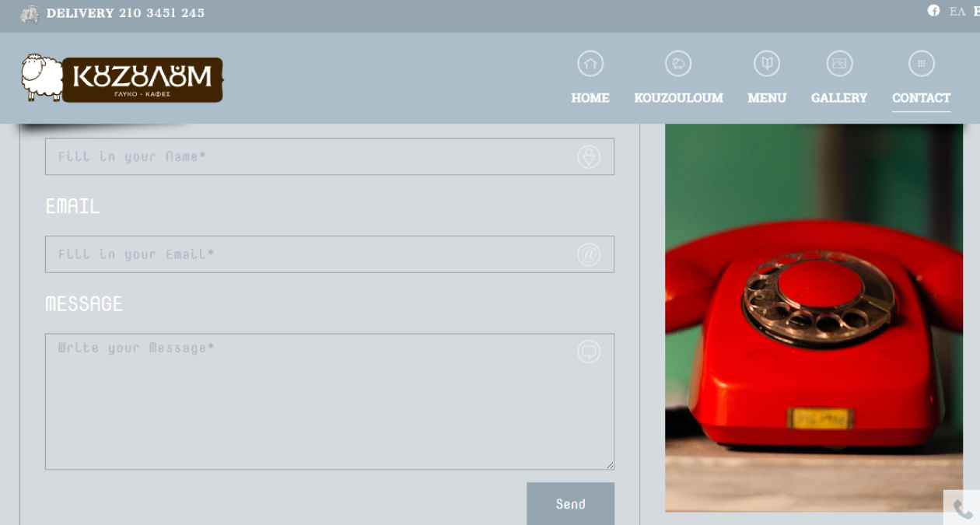The width and height of the screenshot is (980, 525).
Task: Click the Facebook icon in top bar
Action: click(x=933, y=11)
